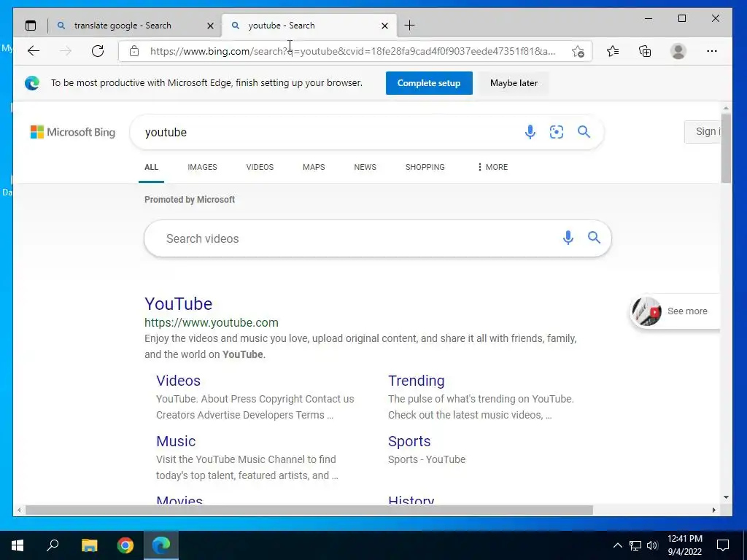This screenshot has height=560, width=747.
Task: Click microphone in Search videos box
Action: point(568,238)
